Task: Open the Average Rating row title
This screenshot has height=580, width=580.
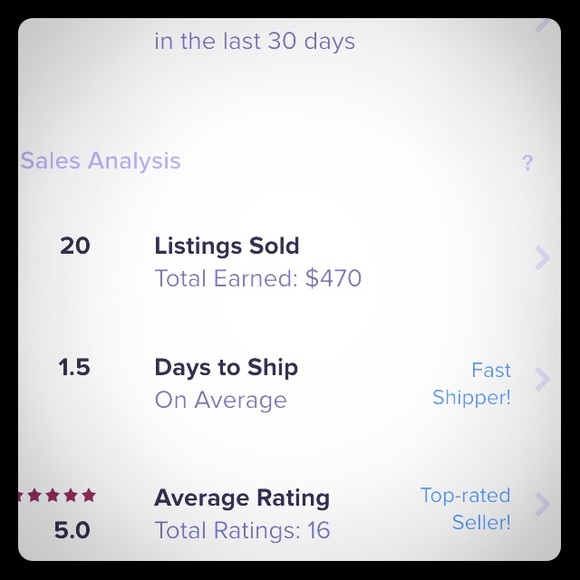Action: [x=242, y=498]
